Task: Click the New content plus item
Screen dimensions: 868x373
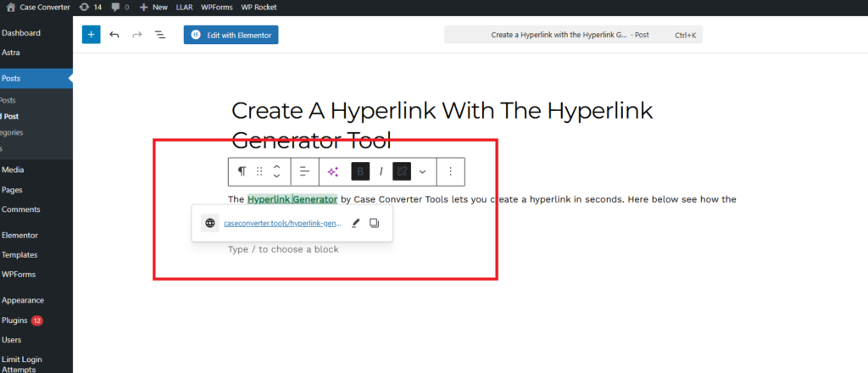Action: [153, 7]
